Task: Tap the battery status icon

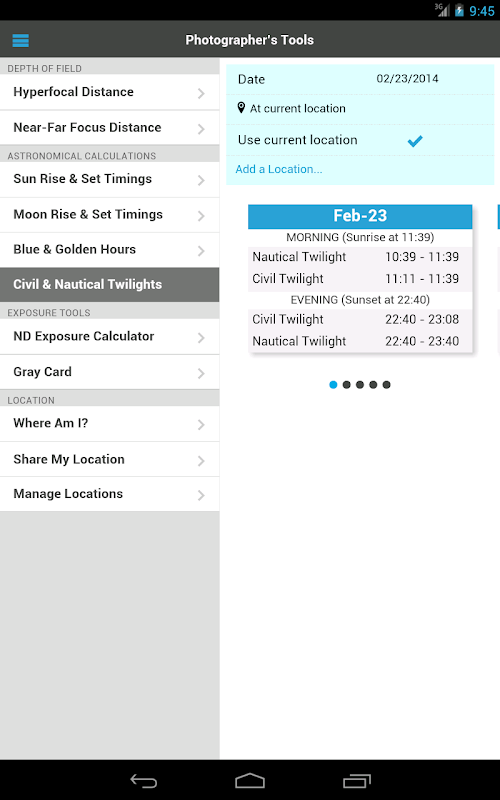Action: (x=459, y=10)
